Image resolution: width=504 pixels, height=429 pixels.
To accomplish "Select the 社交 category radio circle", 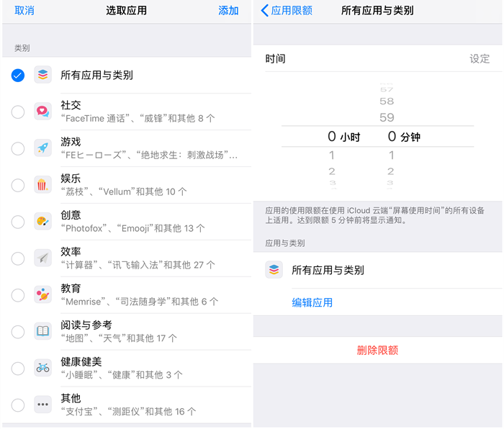I will coord(18,112).
